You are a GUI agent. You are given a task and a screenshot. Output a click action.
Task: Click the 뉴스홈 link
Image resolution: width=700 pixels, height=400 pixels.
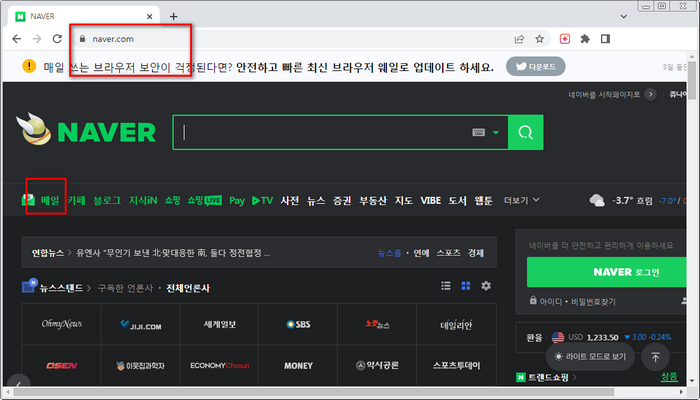[x=389, y=253]
